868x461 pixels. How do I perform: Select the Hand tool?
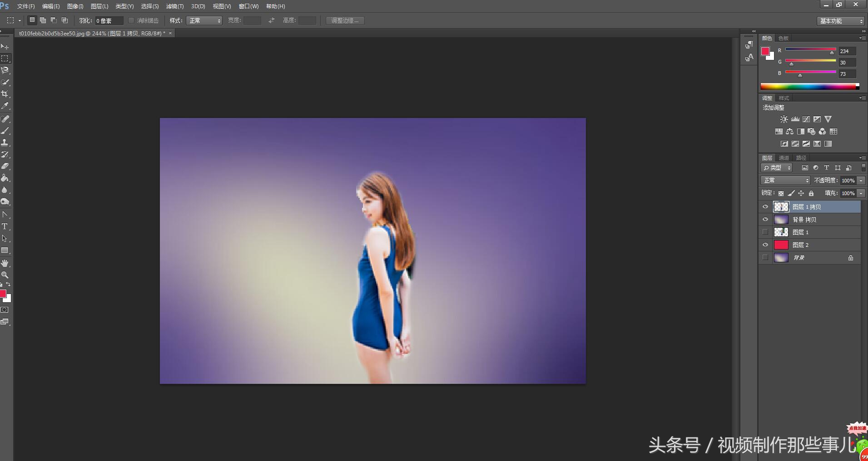pyautogui.click(x=5, y=263)
